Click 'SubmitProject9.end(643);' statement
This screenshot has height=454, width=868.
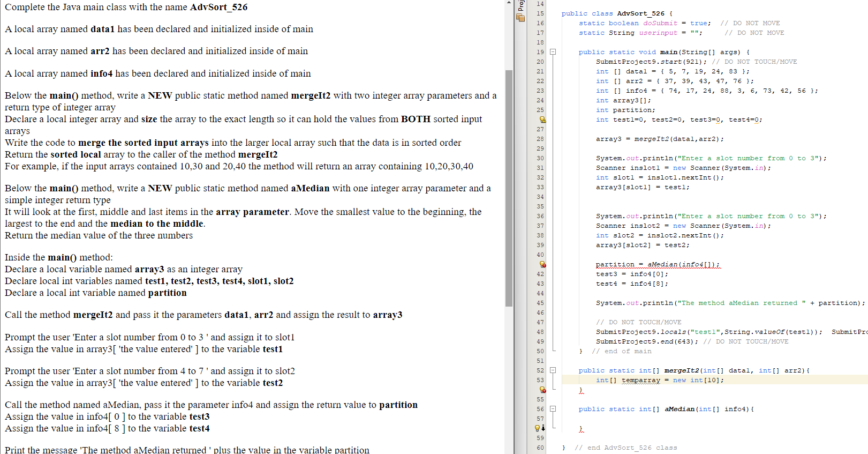(647, 341)
